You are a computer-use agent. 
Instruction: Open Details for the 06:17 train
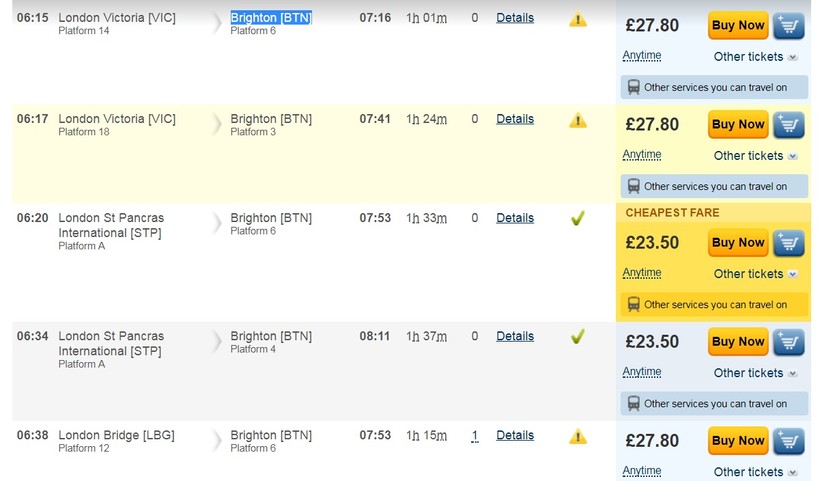click(515, 119)
